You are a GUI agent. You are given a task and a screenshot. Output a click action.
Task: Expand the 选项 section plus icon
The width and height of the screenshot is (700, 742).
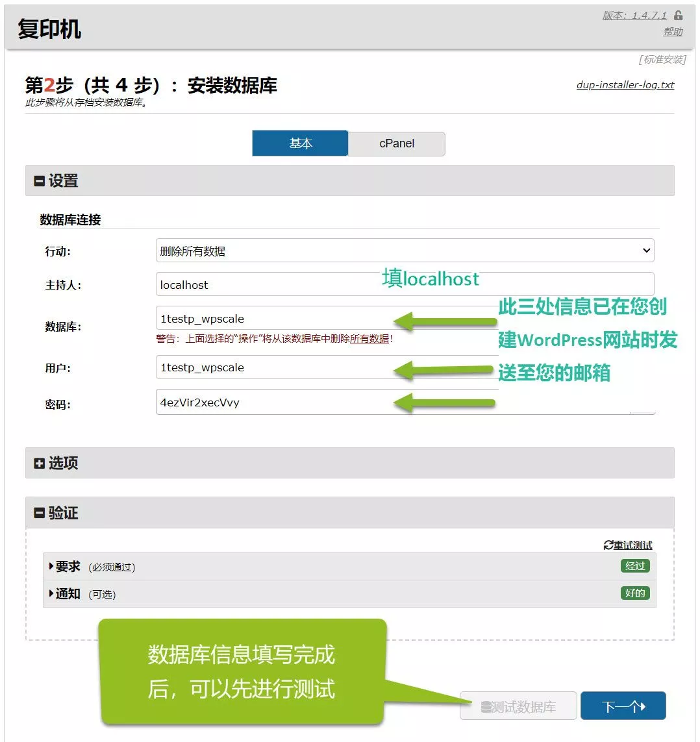(39, 464)
